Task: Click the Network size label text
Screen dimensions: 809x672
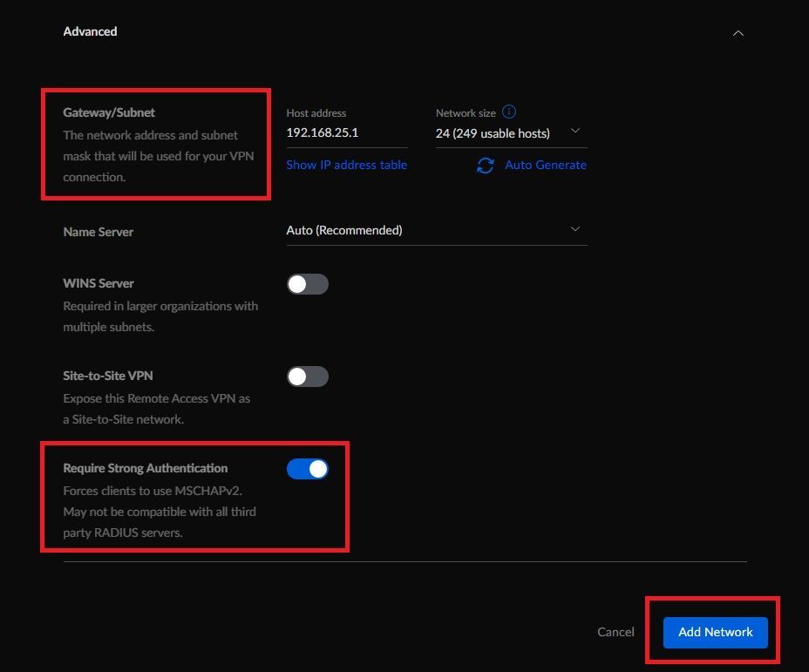Action: point(466,113)
